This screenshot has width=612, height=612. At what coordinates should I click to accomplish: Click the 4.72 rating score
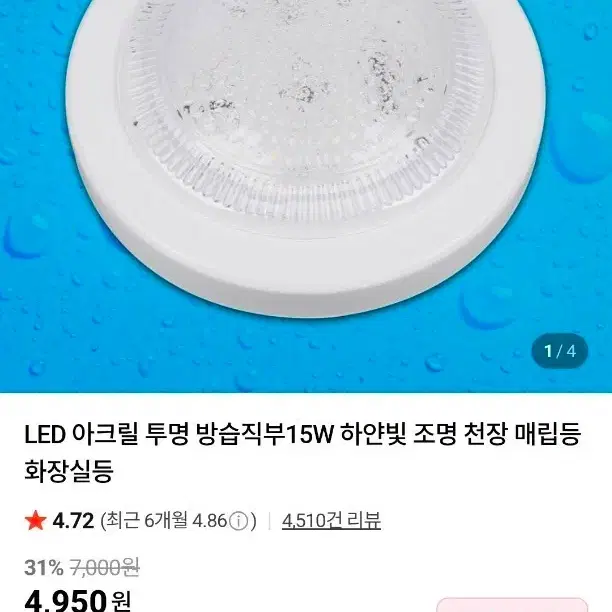click(73, 521)
